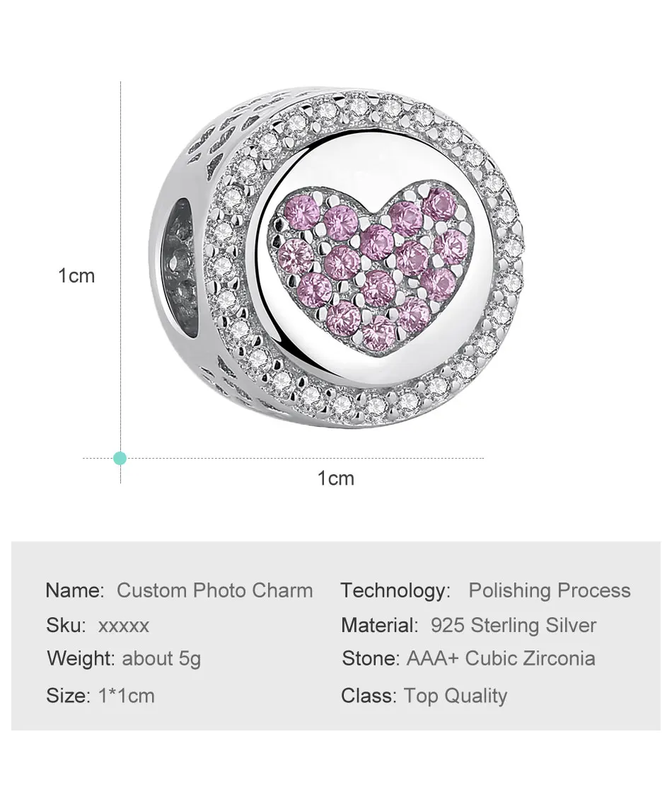Select the "Name:" label
This screenshot has width=672, height=785.
tap(75, 590)
